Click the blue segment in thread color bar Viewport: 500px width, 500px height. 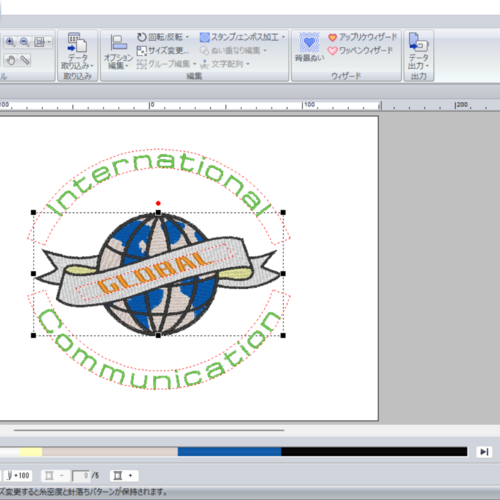pos(229,452)
